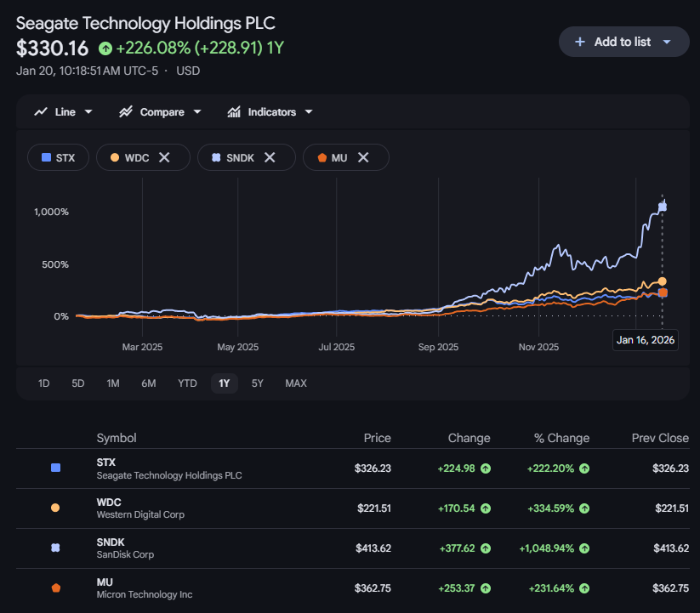The image size is (700, 613).
Task: Click the Seagate Technology Holdings PLC title
Action: [145, 23]
